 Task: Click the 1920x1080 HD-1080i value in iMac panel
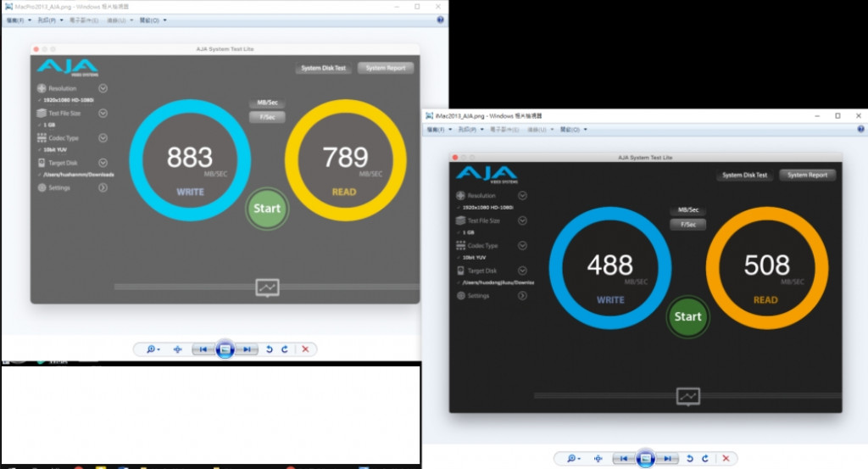[487, 207]
